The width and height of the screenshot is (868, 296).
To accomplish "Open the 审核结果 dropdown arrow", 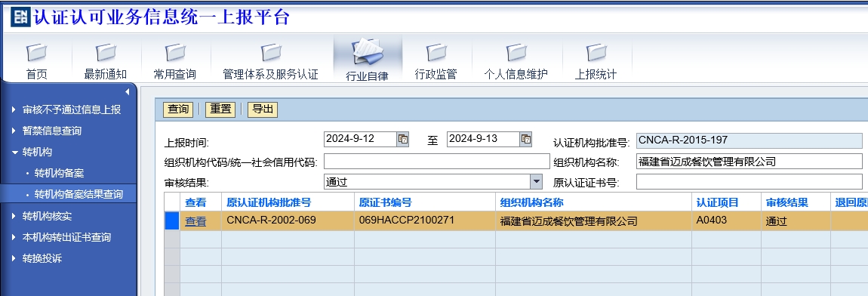I will pyautogui.click(x=536, y=181).
